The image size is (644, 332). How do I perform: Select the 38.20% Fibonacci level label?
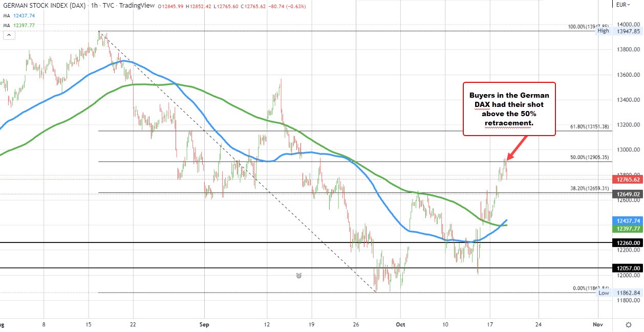pyautogui.click(x=589, y=188)
